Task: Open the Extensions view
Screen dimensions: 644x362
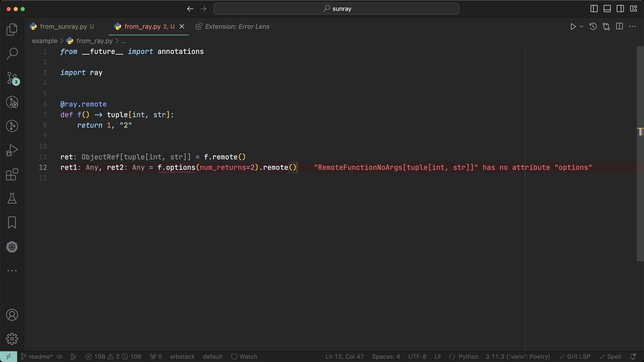Action: point(12,174)
